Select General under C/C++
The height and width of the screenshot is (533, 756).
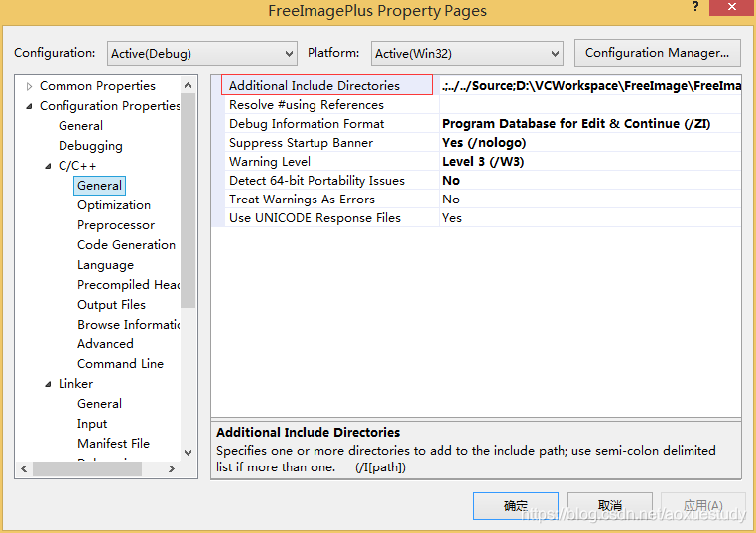99,186
